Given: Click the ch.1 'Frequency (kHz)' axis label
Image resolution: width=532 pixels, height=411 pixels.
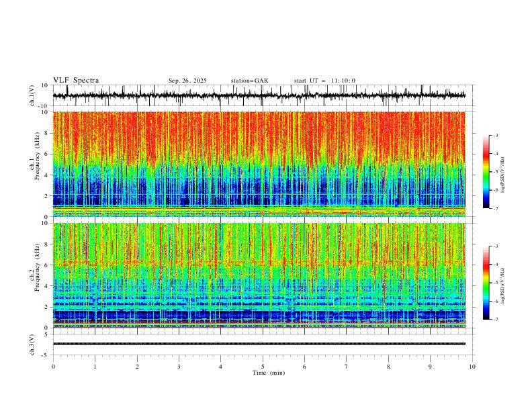Looking at the screenshot, I should [x=38, y=156].
